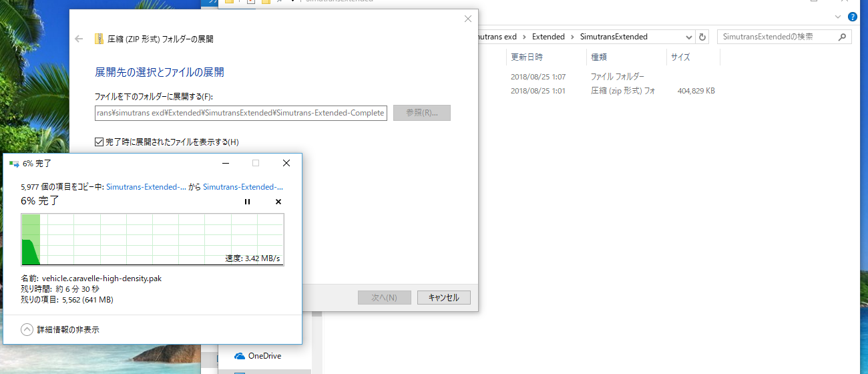Click the remaining time 約 6 分 30 秒 text
The width and height of the screenshot is (868, 374).
tap(77, 289)
